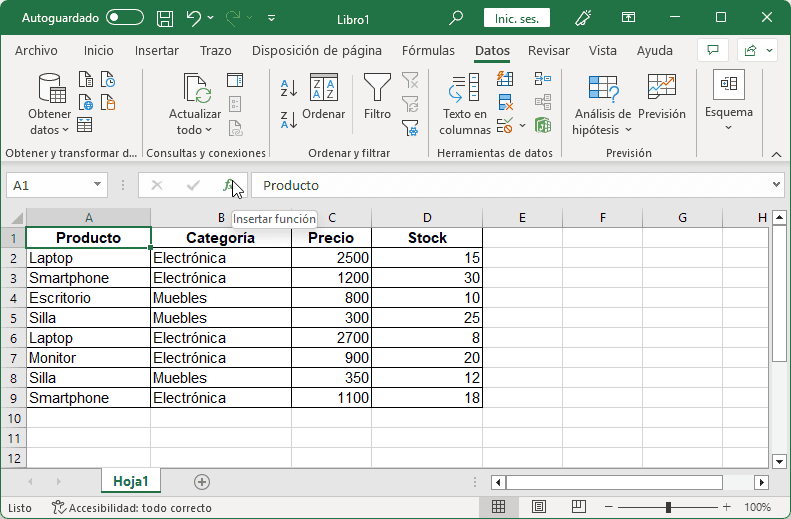791x519 pixels.
Task: Click the Insertar función fx icon
Action: click(230, 185)
